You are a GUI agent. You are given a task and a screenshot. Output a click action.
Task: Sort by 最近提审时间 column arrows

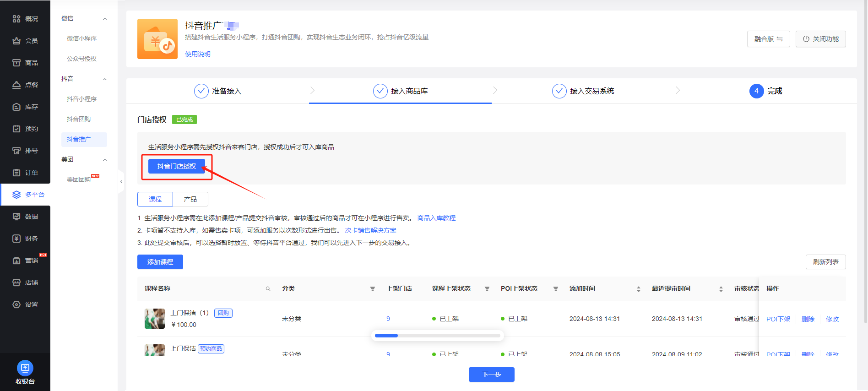721,289
